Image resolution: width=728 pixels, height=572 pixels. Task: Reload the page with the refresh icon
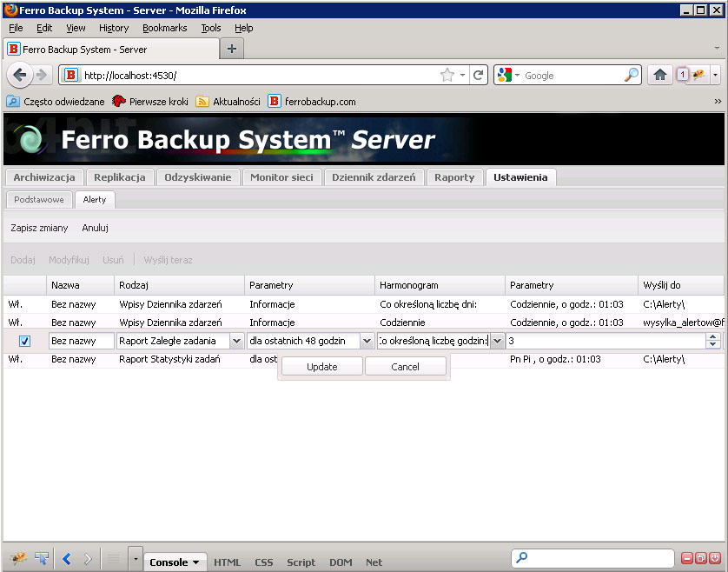[478, 76]
